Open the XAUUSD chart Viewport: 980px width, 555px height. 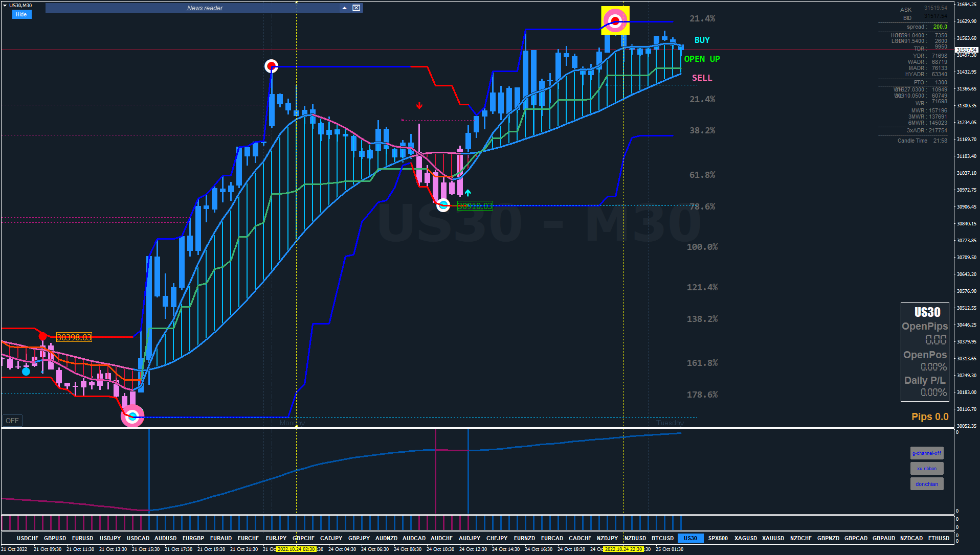(773, 538)
